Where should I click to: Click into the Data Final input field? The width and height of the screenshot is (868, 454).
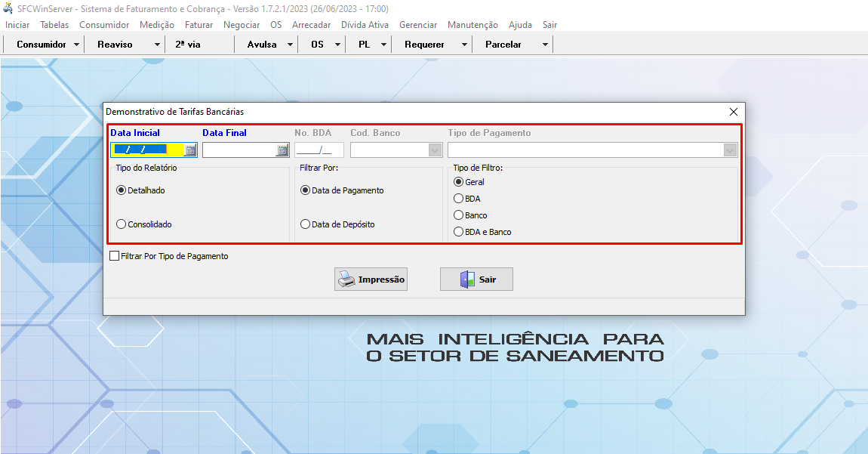click(239, 150)
